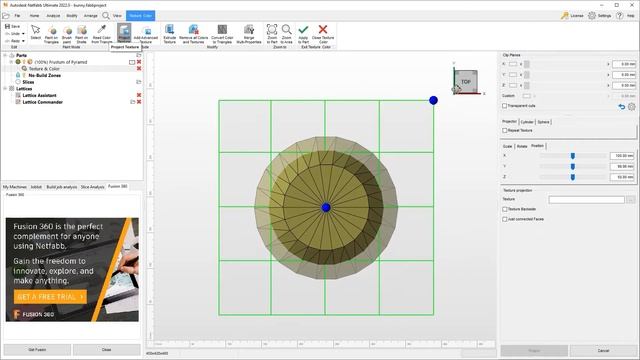
Task: Click arrow beside Y clip plane value
Action: (x=608, y=75)
